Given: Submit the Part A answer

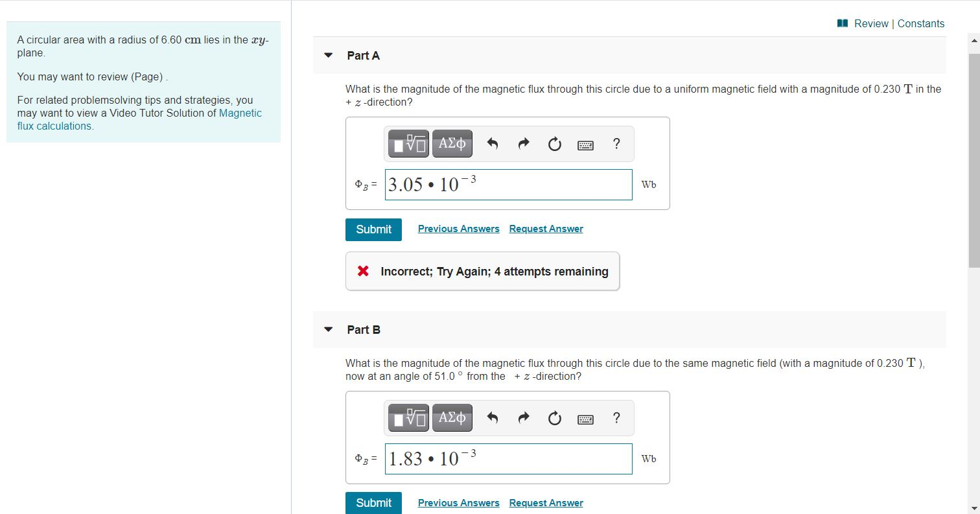Looking at the screenshot, I should click(x=373, y=229).
